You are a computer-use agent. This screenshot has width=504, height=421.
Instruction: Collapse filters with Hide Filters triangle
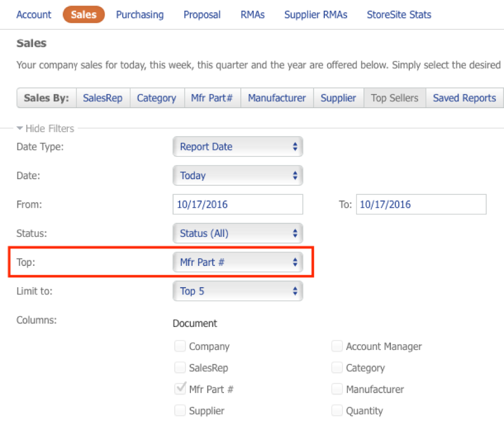coord(20,129)
